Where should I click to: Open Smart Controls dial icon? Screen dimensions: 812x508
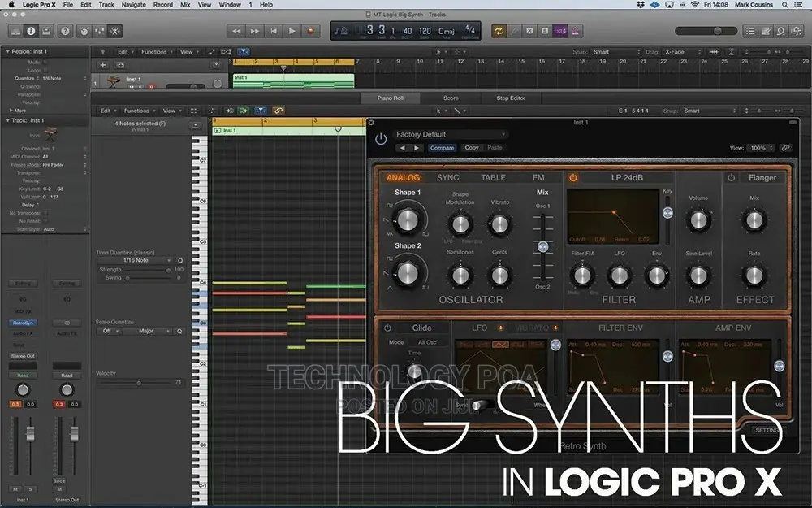(84, 31)
